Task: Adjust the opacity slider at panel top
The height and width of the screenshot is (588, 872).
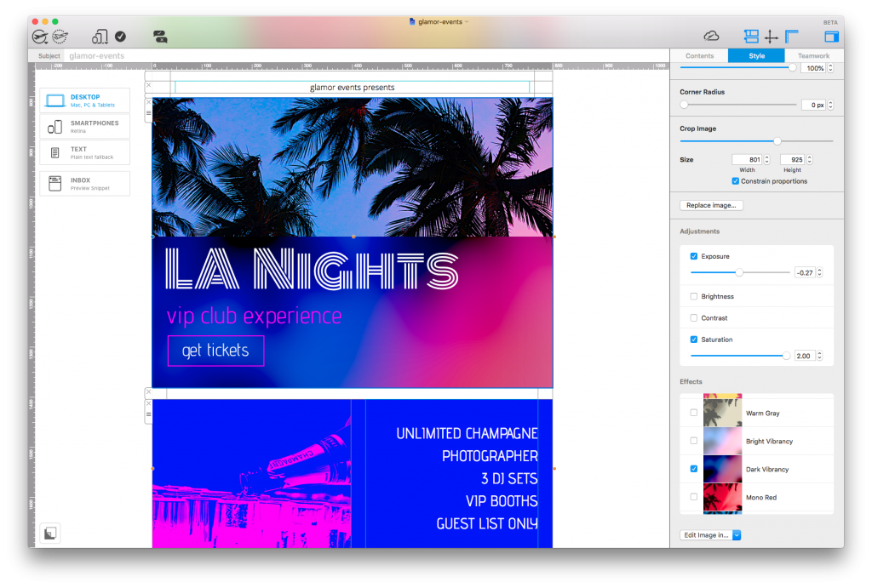Action: pos(738,67)
